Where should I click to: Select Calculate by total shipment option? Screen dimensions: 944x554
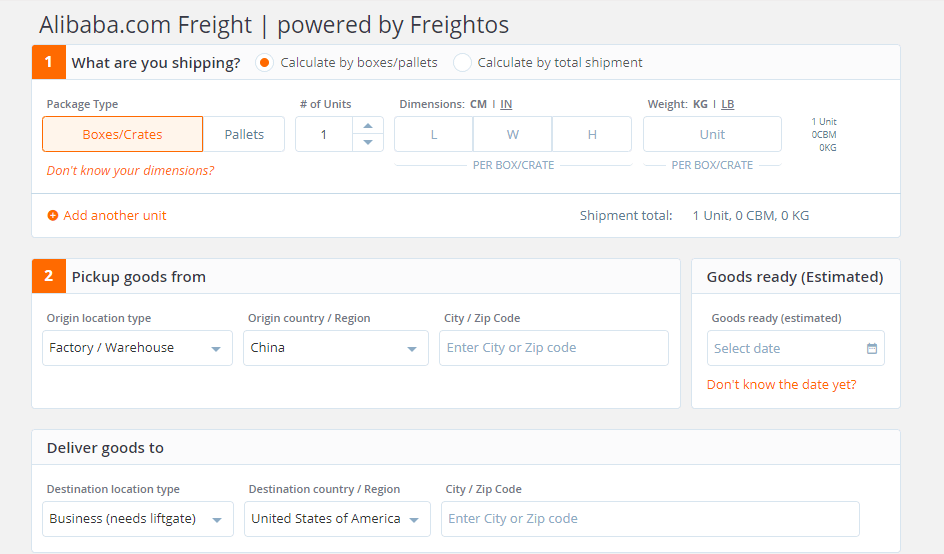[x=462, y=62]
